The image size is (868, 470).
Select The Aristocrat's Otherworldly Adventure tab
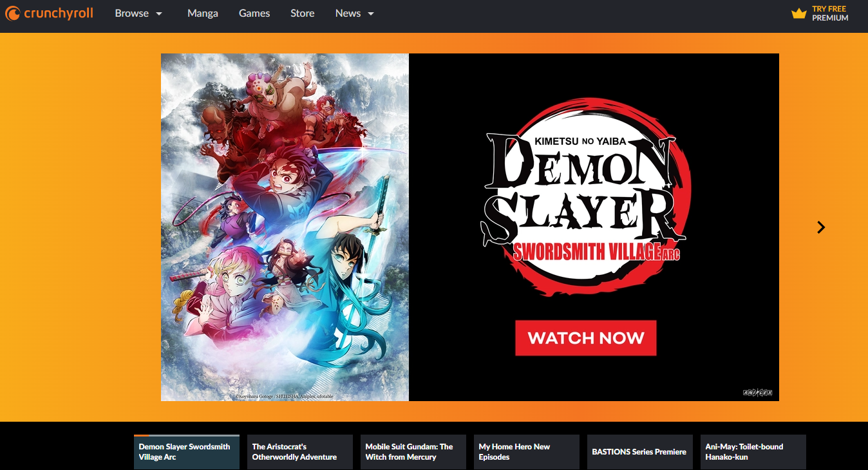click(300, 452)
